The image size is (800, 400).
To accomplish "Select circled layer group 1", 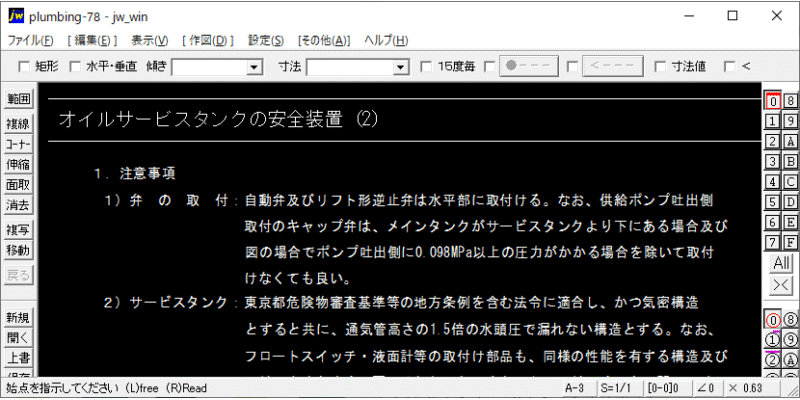I will (x=773, y=339).
